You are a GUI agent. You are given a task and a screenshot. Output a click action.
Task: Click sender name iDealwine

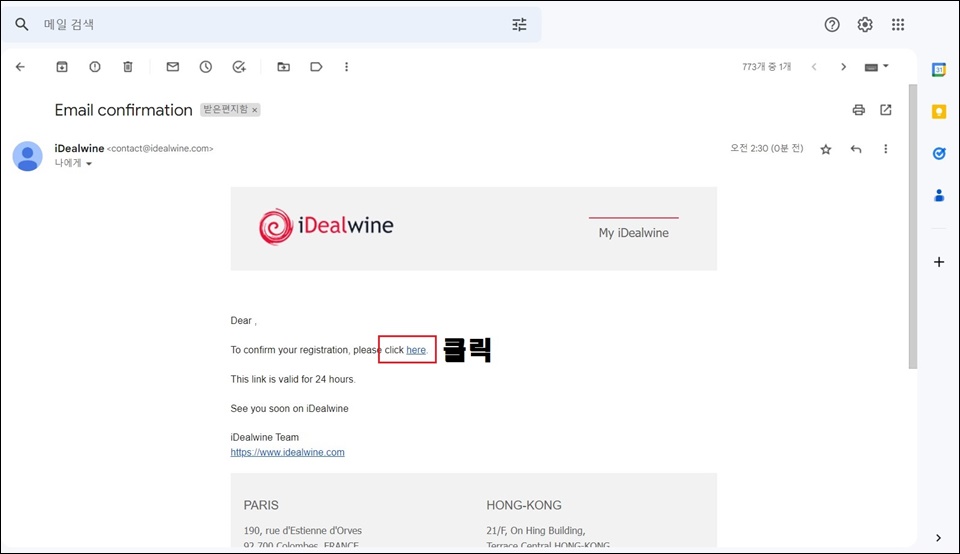[79, 148]
